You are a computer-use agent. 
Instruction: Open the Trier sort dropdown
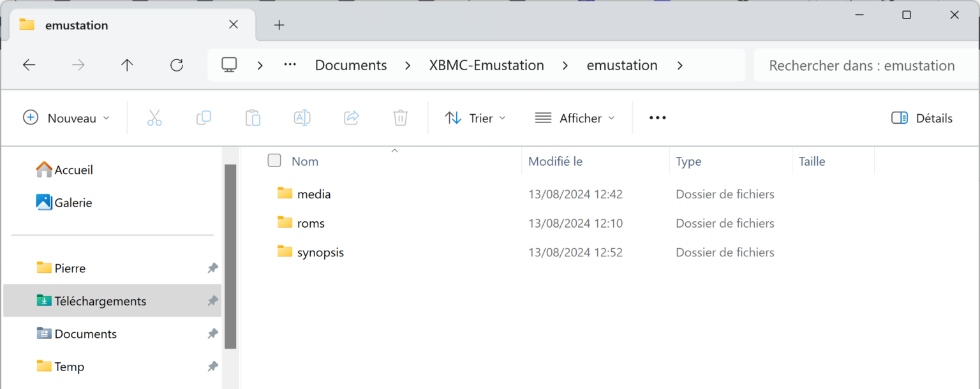475,117
